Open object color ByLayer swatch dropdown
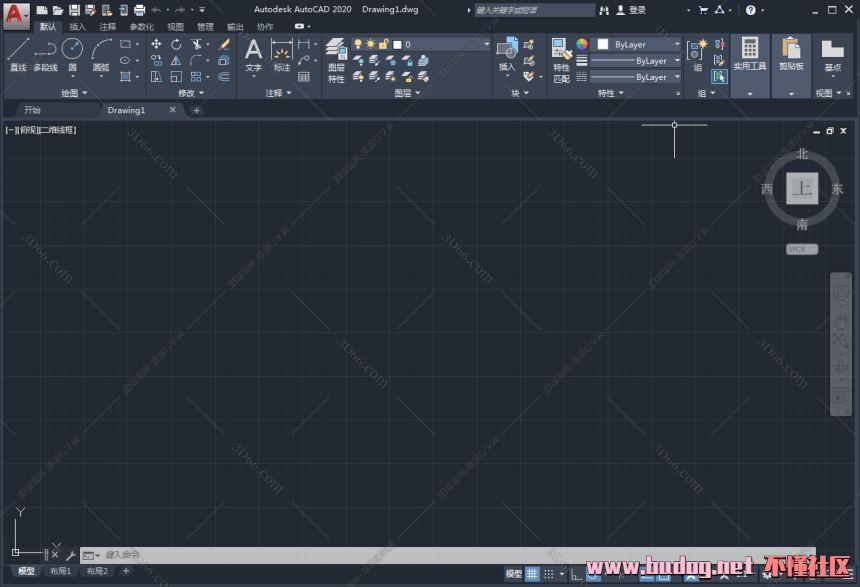Screen dimensions: 860x587 pos(635,44)
